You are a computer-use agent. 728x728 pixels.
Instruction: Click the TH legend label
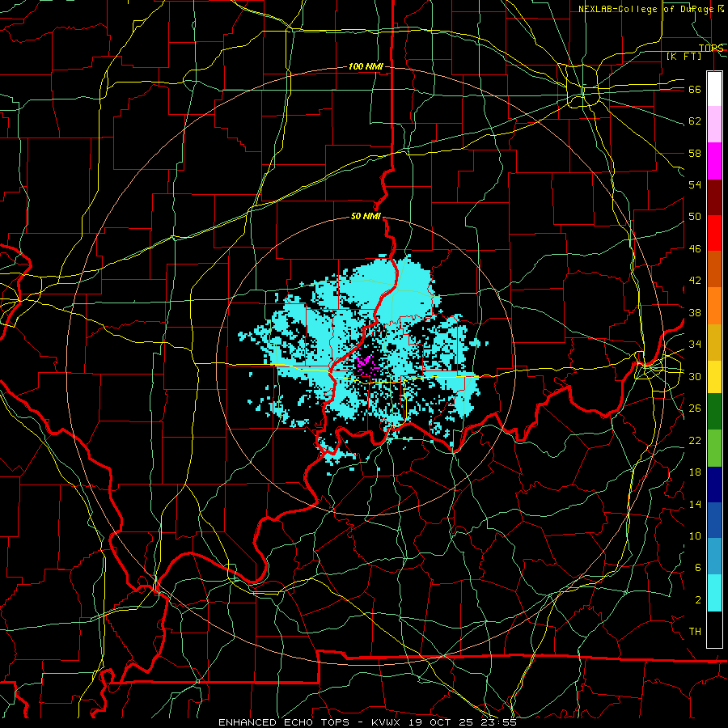coord(695,632)
